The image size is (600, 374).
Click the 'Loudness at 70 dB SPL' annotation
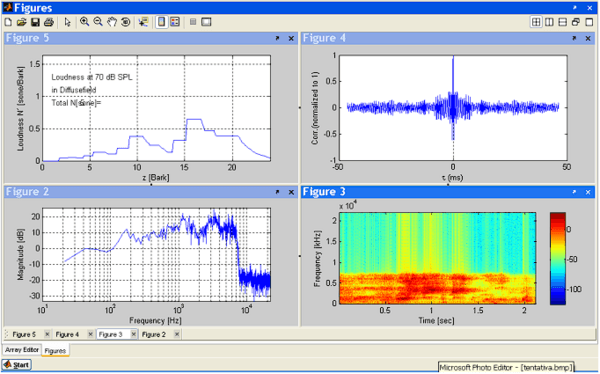[x=92, y=77]
